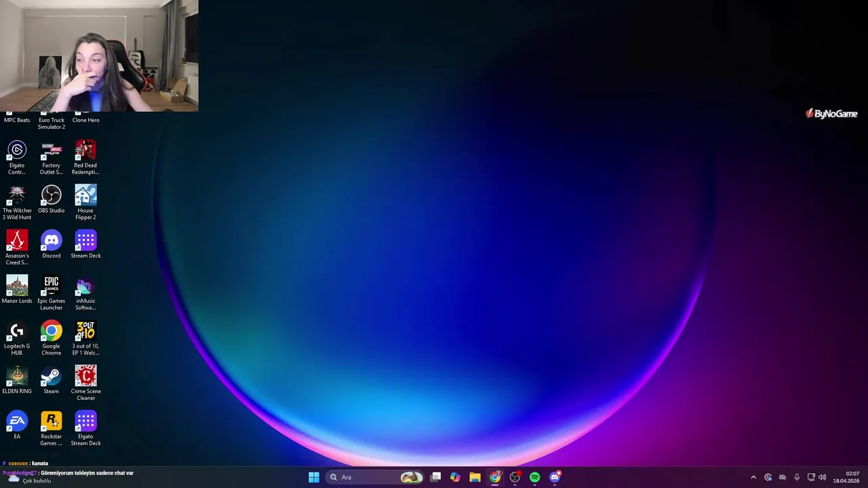
Task: Select the Manor Lords desktop icon
Action: pyautogui.click(x=17, y=290)
